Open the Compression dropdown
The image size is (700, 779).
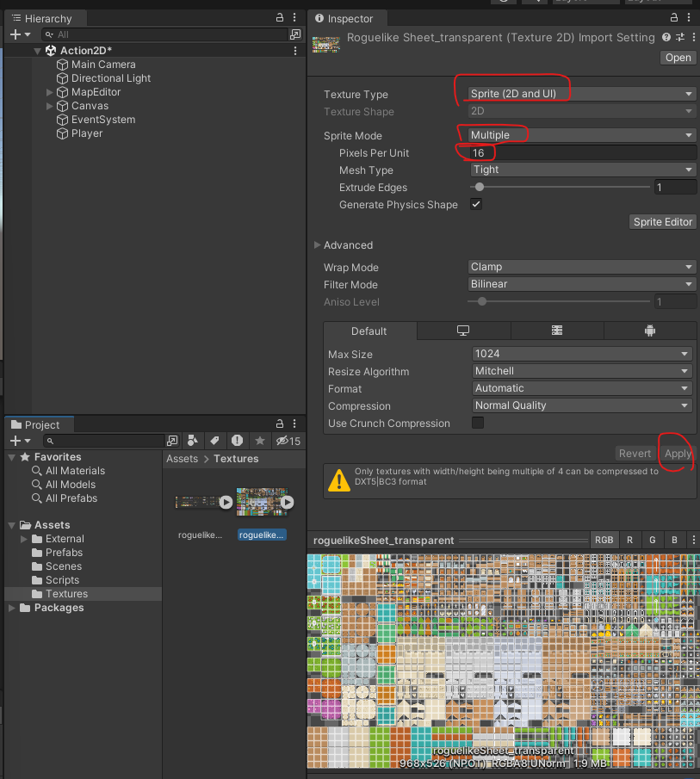pyautogui.click(x=582, y=406)
